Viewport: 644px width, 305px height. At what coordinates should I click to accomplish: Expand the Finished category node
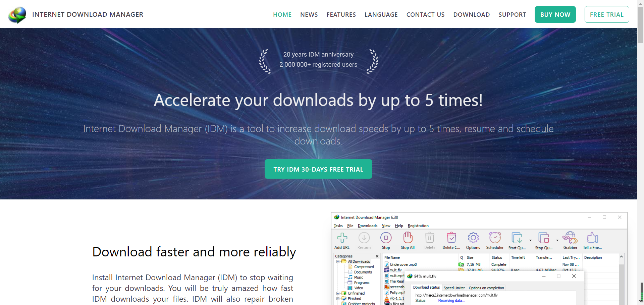pos(338,299)
